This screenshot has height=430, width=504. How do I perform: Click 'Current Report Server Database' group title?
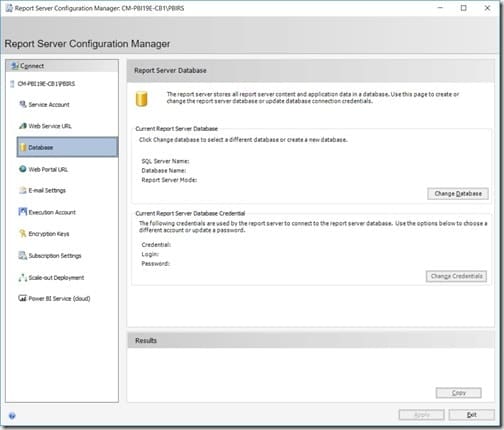[177, 129]
